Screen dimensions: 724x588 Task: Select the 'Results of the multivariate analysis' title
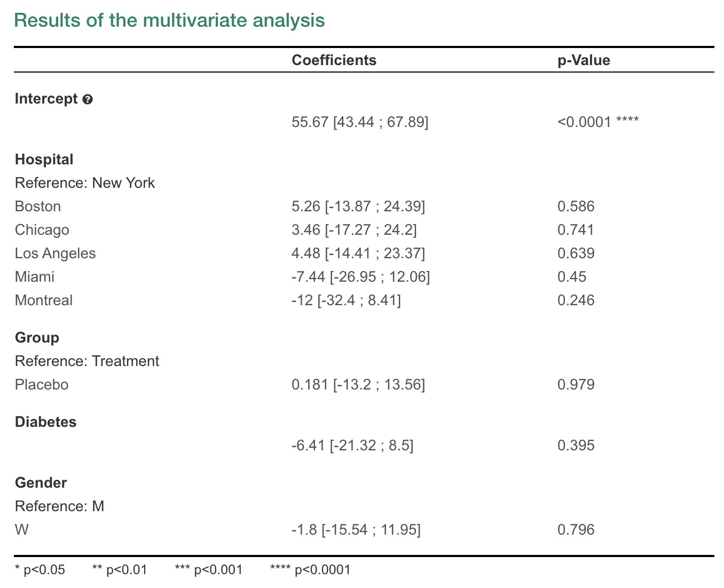(x=169, y=20)
